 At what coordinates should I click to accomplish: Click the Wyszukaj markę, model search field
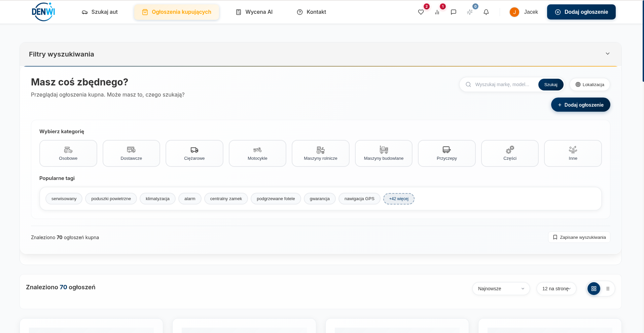(x=503, y=84)
